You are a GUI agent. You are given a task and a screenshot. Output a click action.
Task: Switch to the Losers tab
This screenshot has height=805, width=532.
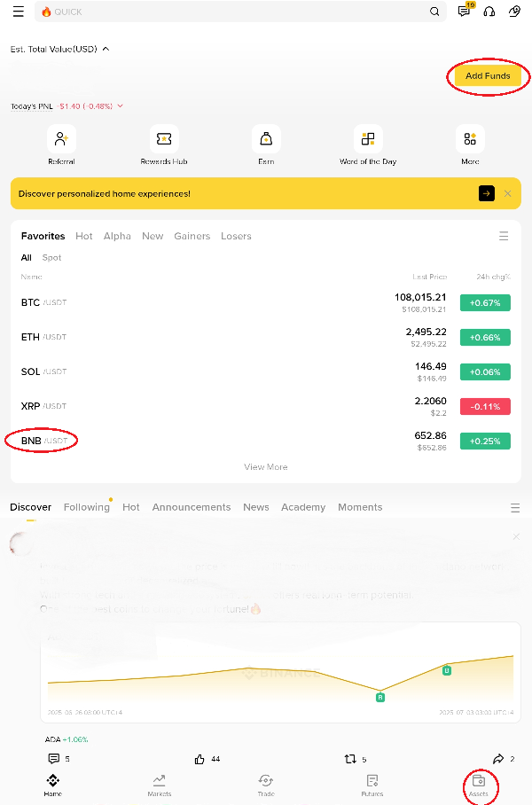point(236,236)
